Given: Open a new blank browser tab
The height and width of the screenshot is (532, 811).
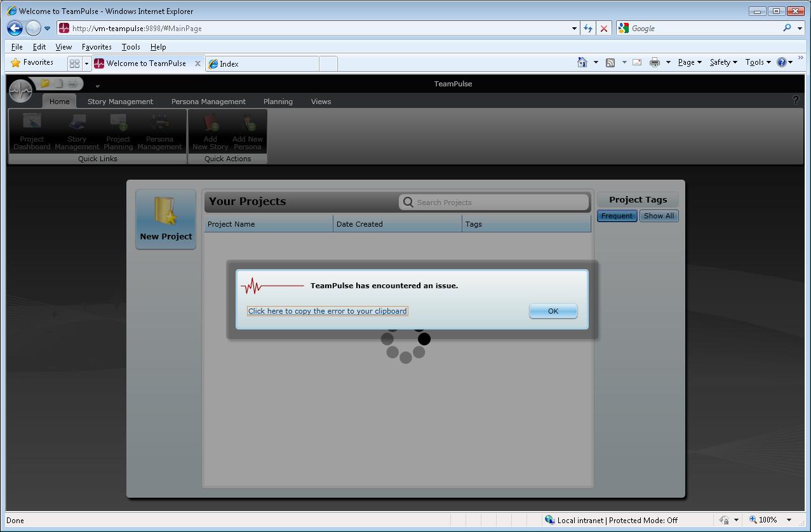Looking at the screenshot, I should coord(328,63).
